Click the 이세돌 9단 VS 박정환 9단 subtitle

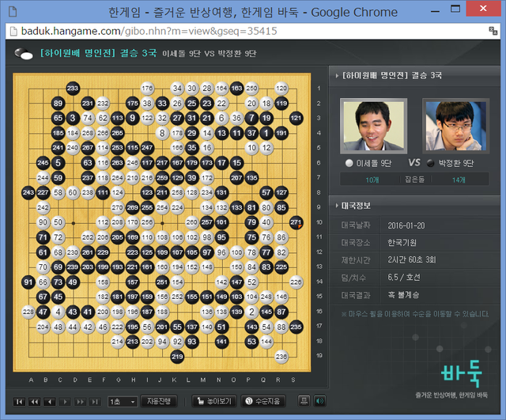[209, 54]
